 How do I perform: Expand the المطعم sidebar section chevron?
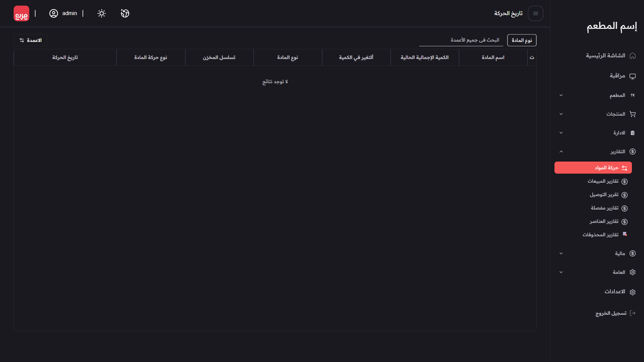click(x=561, y=96)
